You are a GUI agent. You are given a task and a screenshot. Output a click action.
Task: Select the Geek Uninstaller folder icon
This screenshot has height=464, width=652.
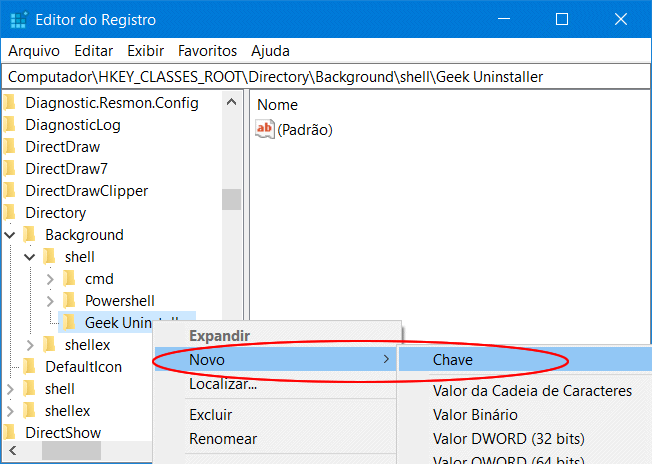(x=69, y=322)
